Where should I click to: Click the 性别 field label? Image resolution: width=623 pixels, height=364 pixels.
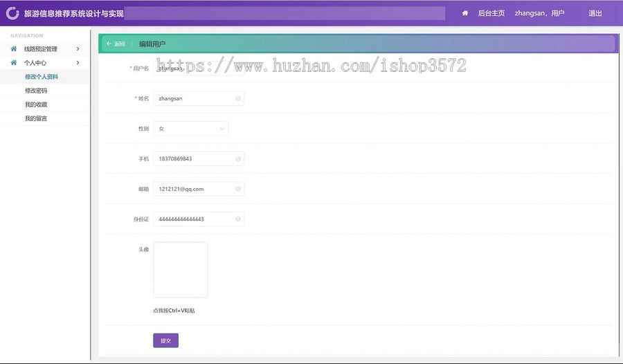(x=143, y=129)
